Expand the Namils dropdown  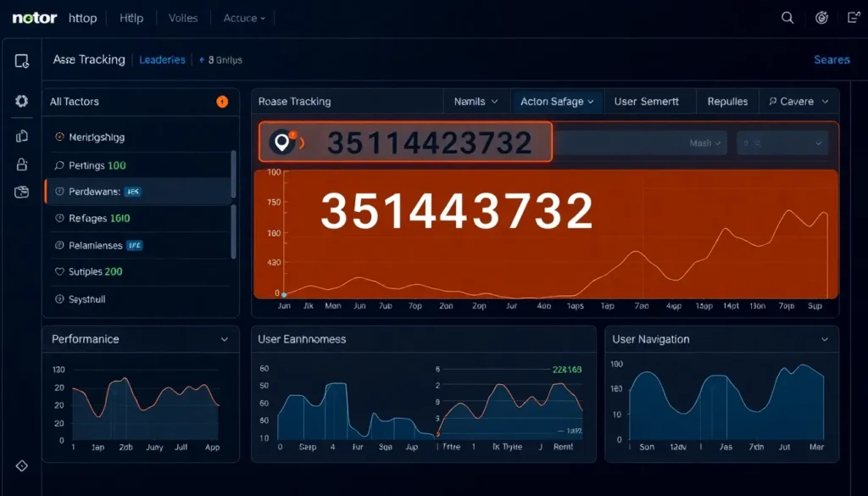476,102
